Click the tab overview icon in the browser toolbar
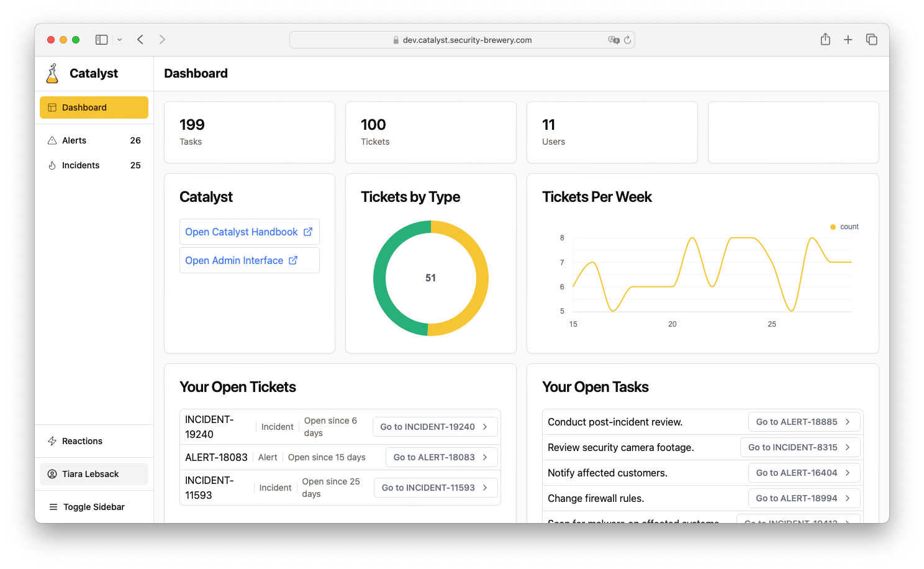Screen dimensions: 924x569 pos(872,39)
